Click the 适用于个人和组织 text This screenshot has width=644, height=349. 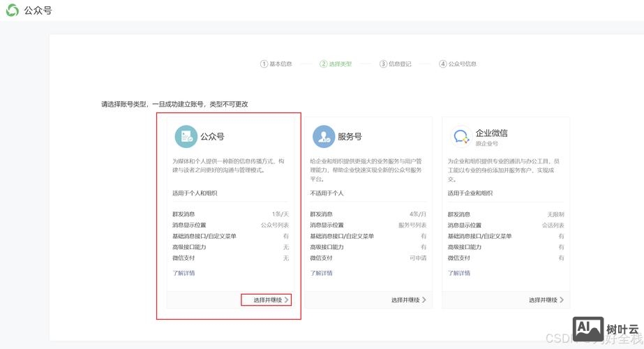[195, 193]
